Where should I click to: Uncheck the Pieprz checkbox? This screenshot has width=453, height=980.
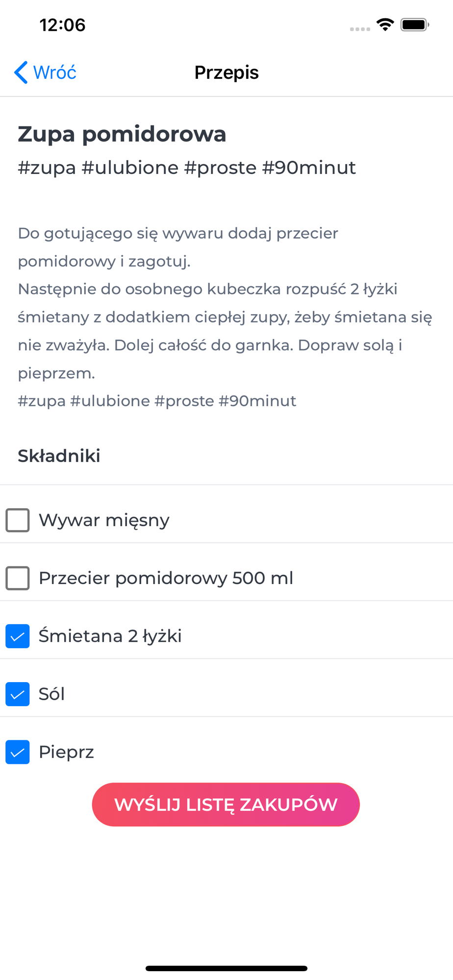[x=18, y=752]
